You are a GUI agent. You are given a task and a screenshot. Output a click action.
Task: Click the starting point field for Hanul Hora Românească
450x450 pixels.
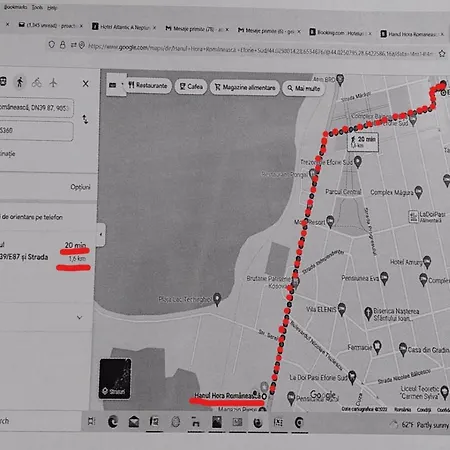[36, 108]
